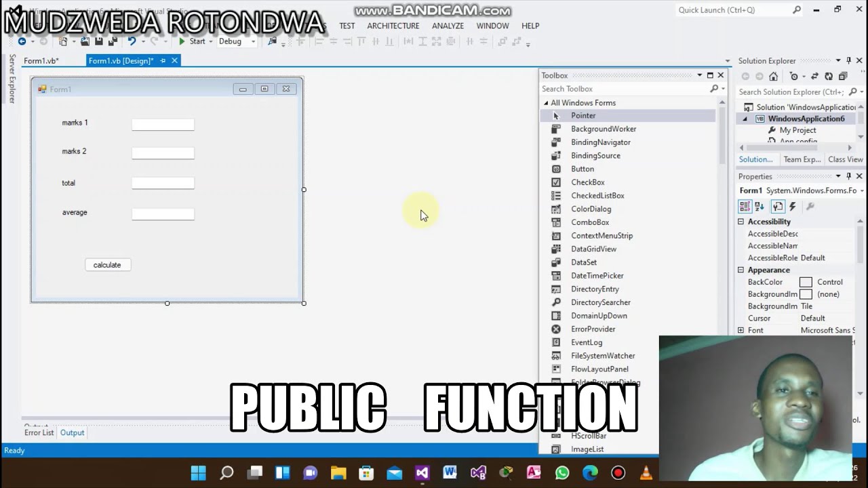Open the Error List tab
This screenshot has width=868, height=488.
click(x=39, y=432)
